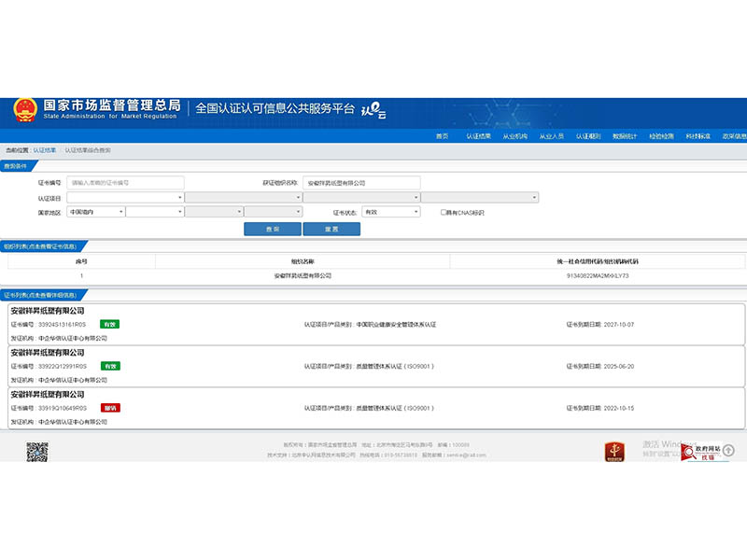This screenshot has height=560, width=747.
Task: Click the red 党政机关 badge icon in footer
Action: 614,452
